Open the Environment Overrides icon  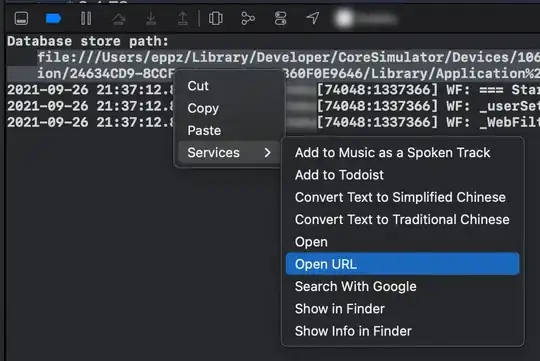[280, 19]
